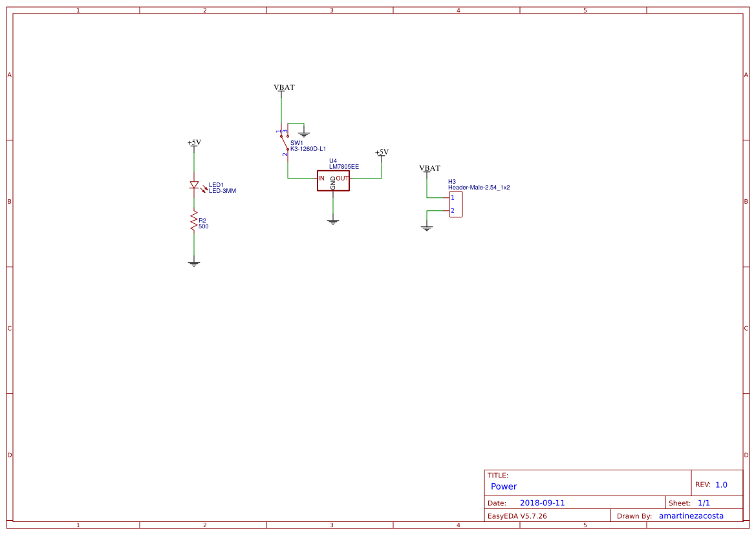Select the LED1 LED-3MM symbol
756x535 pixels.
195,185
